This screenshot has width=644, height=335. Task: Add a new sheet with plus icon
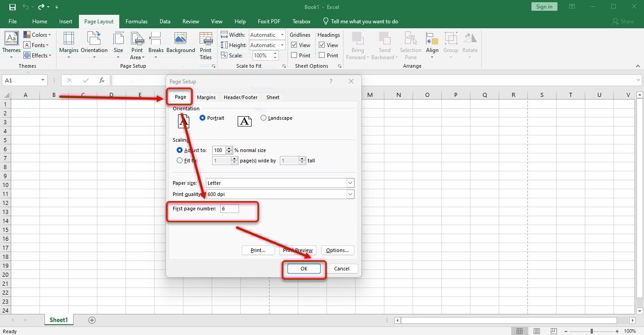click(92, 320)
